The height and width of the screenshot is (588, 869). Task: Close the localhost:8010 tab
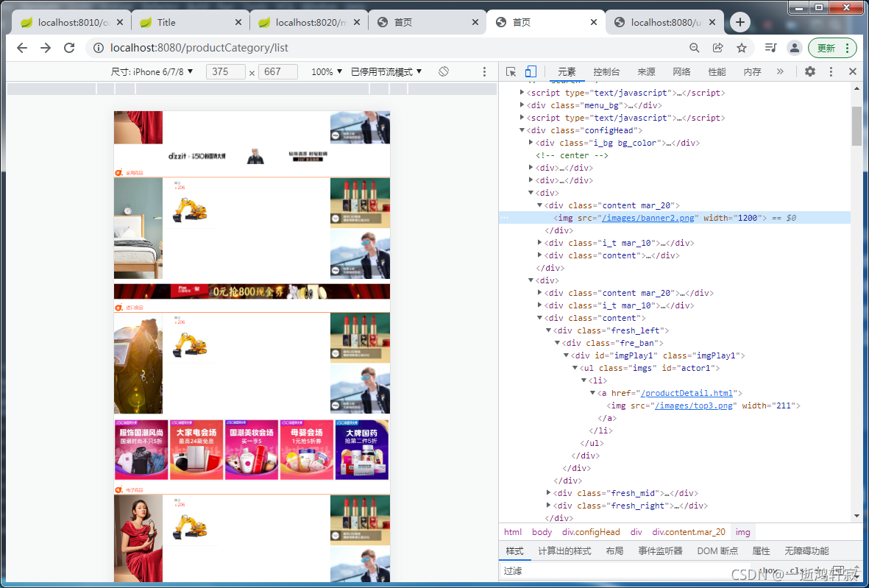(120, 23)
